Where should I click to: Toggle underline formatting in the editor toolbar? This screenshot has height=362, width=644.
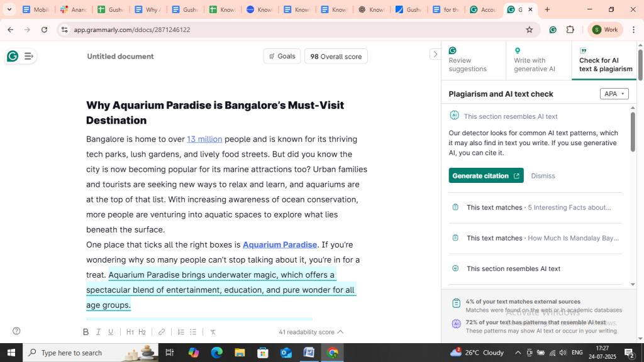pos(111,332)
